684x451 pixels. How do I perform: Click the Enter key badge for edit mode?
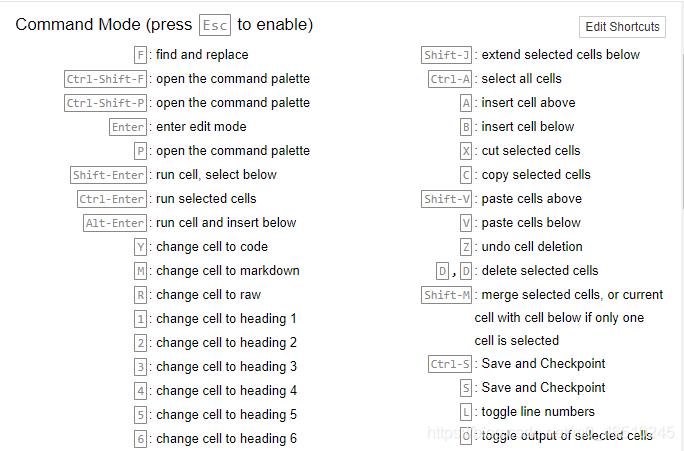coord(128,127)
